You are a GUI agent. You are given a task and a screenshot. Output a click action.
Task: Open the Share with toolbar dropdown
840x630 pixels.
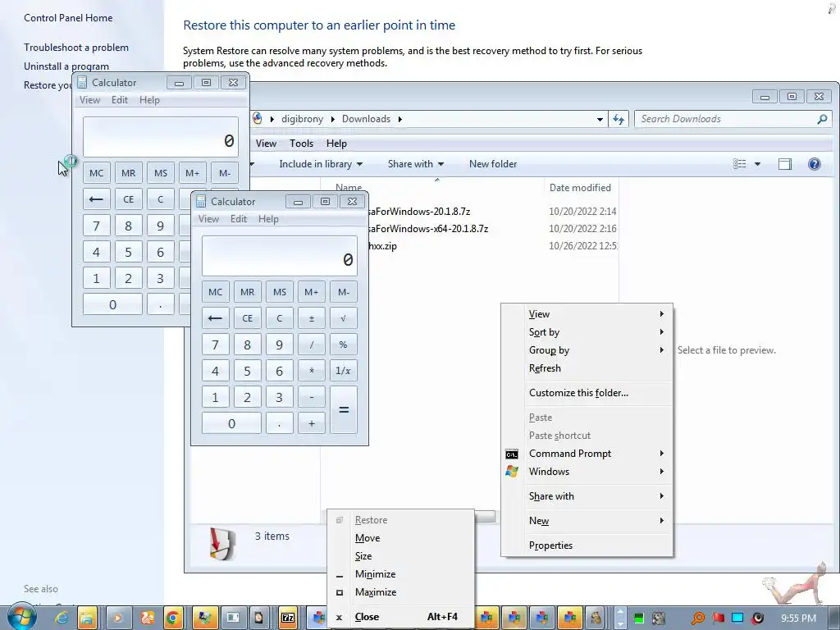tap(416, 164)
